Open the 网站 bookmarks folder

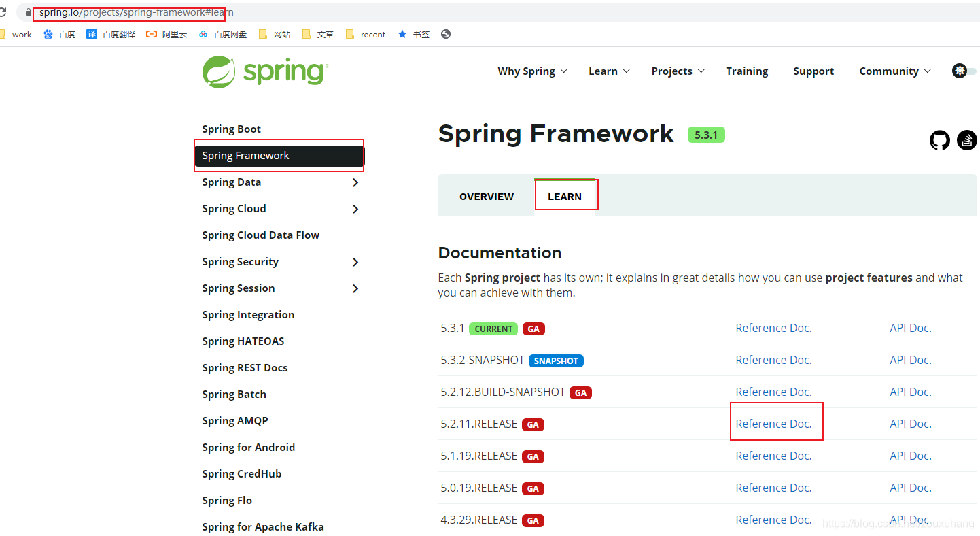click(274, 34)
